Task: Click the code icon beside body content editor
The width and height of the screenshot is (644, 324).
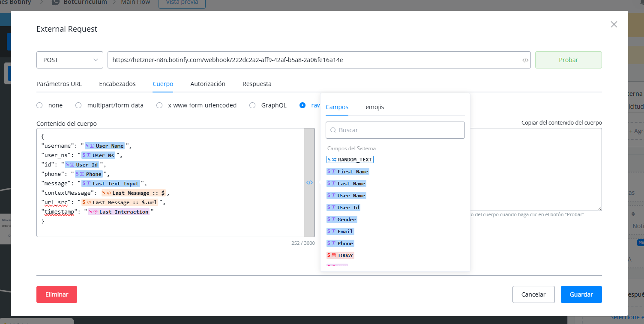Action: tap(309, 182)
